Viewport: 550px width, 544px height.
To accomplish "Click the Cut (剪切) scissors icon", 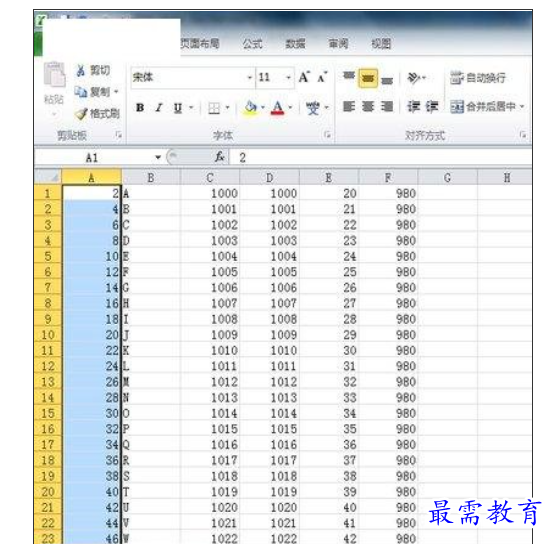I will 81,70.
